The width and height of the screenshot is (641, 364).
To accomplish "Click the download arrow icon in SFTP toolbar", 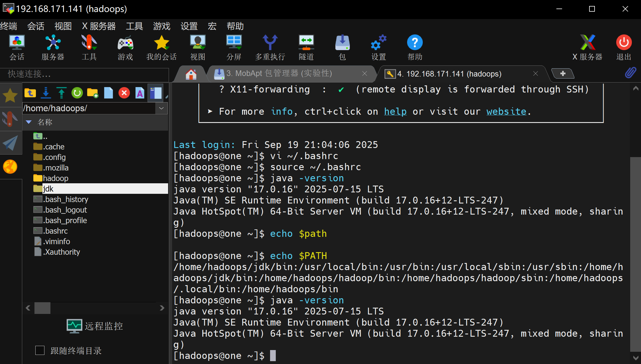I will point(46,93).
